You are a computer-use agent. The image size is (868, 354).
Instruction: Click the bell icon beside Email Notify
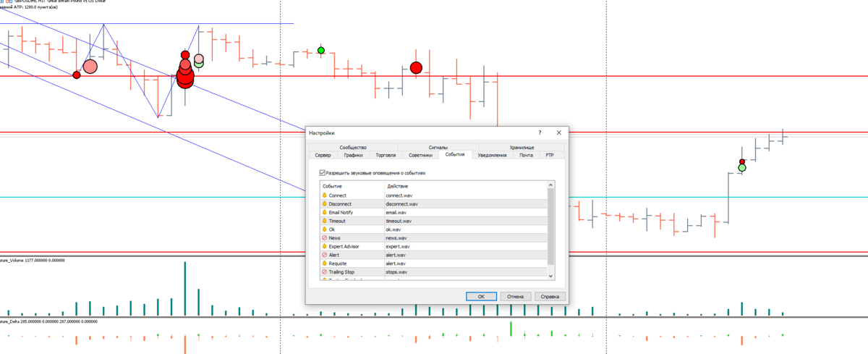pyautogui.click(x=325, y=212)
